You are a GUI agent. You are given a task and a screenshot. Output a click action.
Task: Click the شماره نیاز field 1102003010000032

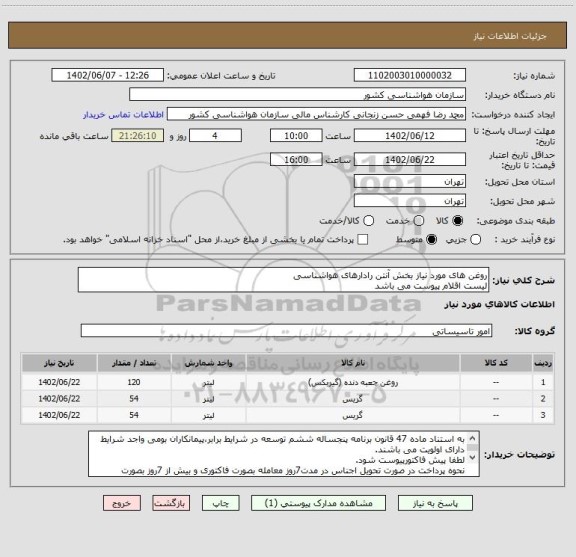click(x=410, y=75)
